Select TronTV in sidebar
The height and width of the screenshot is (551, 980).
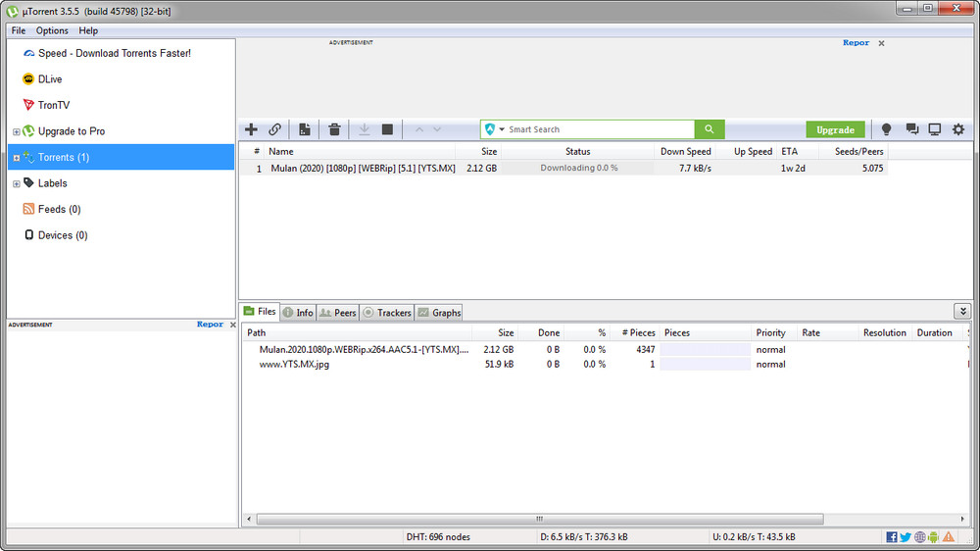click(54, 105)
